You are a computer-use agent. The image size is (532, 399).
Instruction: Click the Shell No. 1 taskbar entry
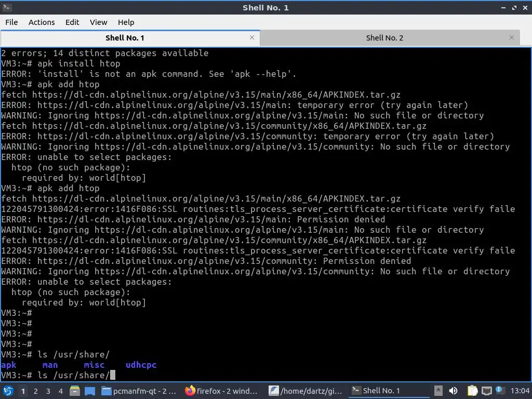tap(389, 391)
